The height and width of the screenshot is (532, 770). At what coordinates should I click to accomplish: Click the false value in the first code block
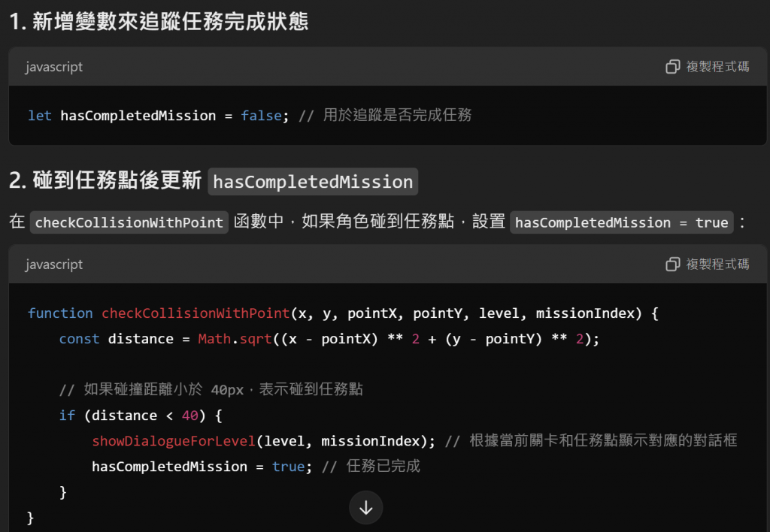coord(261,115)
